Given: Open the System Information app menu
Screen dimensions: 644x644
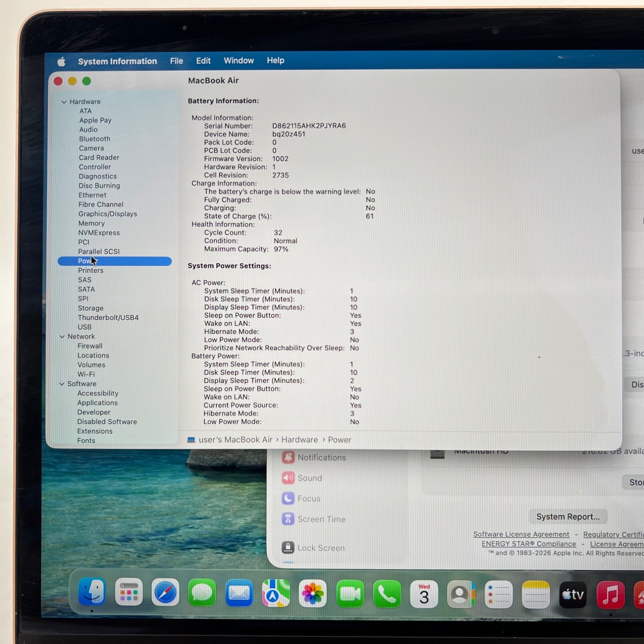Looking at the screenshot, I should click(117, 61).
